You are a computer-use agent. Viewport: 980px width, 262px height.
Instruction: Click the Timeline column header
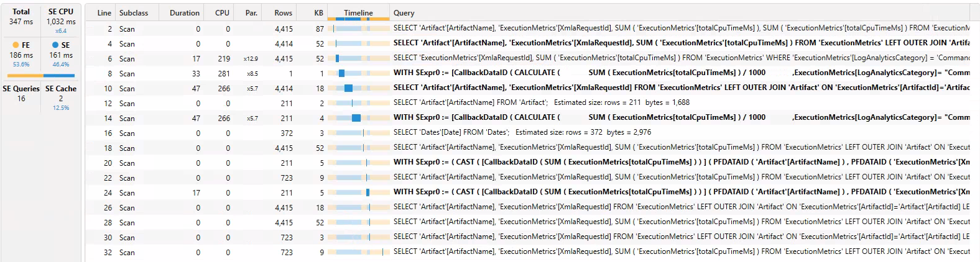click(x=358, y=13)
